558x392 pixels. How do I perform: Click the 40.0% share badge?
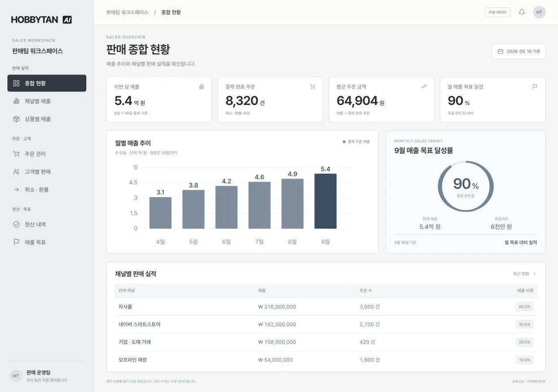tap(524, 307)
